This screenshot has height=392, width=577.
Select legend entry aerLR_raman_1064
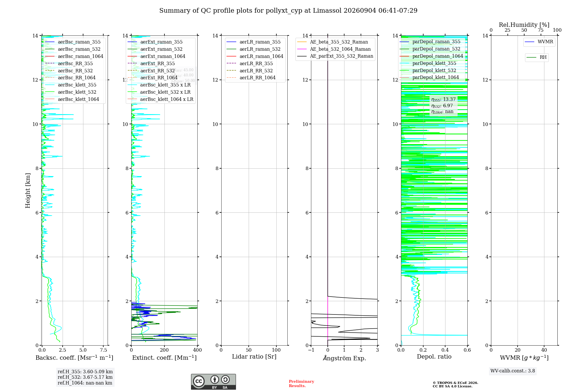(255, 56)
